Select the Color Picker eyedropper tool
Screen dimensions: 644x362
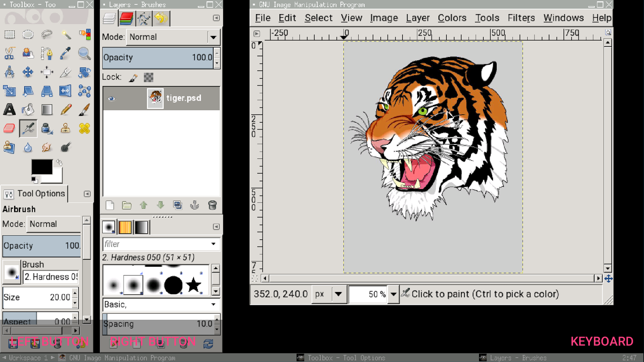pyautogui.click(x=66, y=53)
